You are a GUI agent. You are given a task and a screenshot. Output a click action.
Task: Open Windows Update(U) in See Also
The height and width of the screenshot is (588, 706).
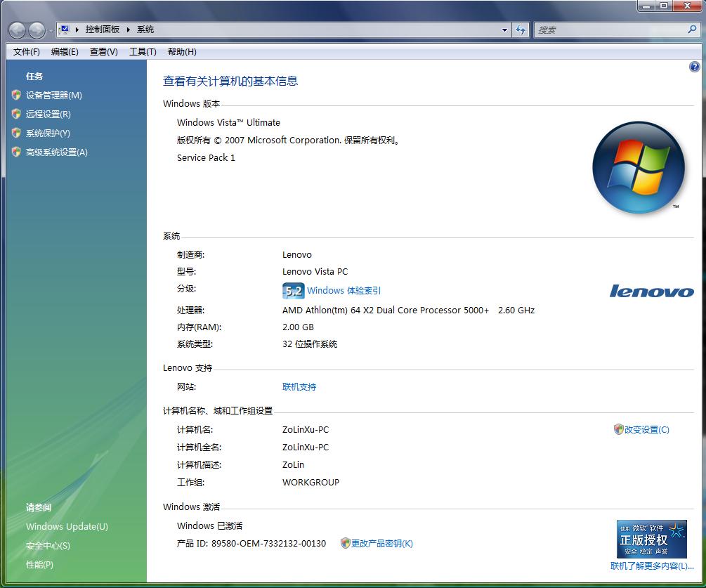click(67, 526)
